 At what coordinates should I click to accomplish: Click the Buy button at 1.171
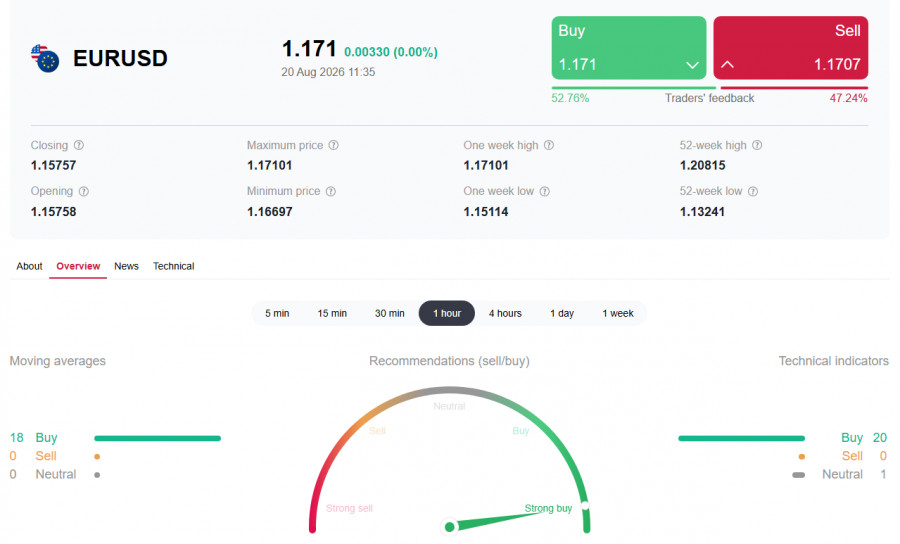(629, 48)
